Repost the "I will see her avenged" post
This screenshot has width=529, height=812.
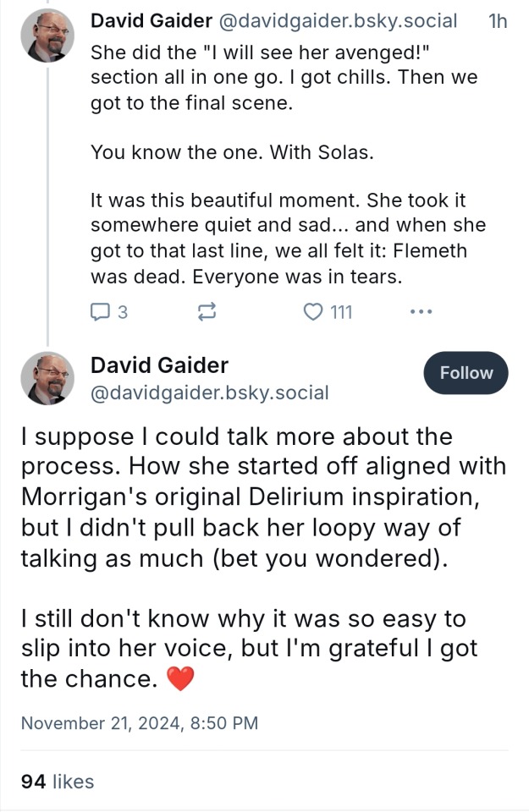206,312
